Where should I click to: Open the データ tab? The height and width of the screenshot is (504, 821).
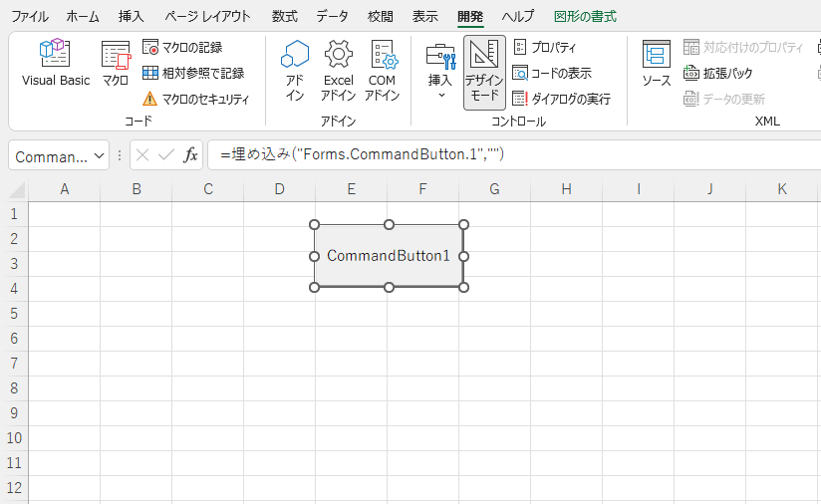tap(332, 16)
